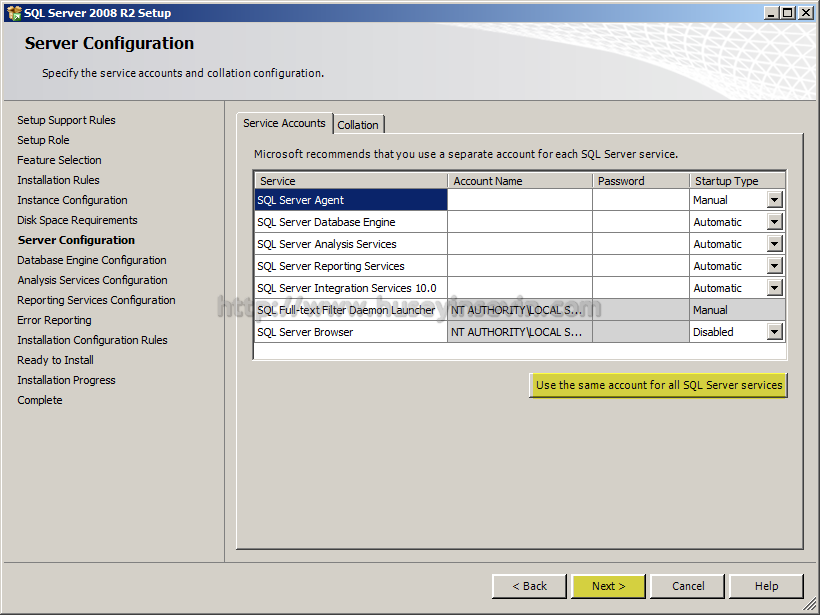Click Password field for Database Engine
820x615 pixels.
(x=641, y=222)
